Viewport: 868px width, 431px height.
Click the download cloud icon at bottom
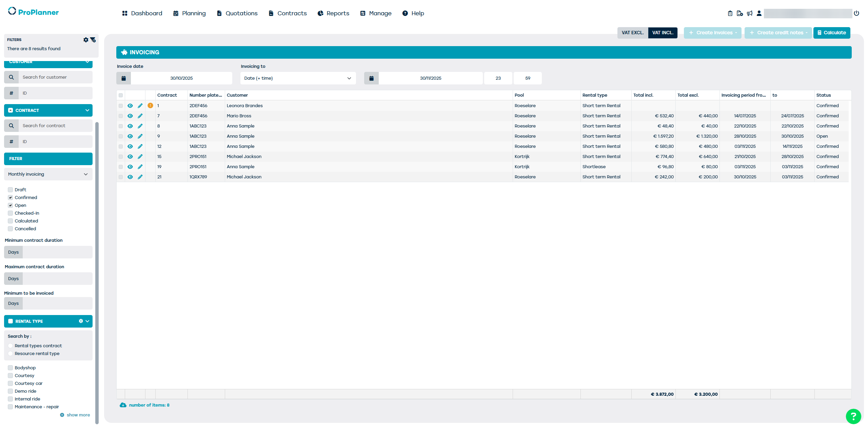coord(123,405)
